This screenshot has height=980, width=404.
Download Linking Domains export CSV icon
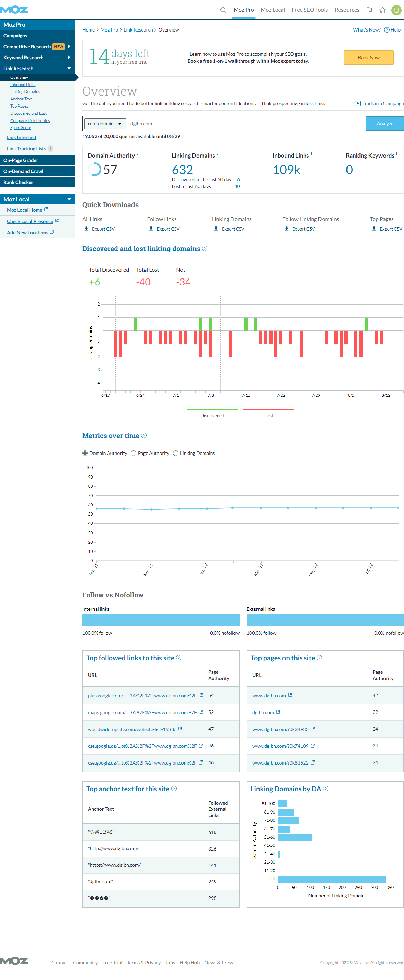coord(216,228)
